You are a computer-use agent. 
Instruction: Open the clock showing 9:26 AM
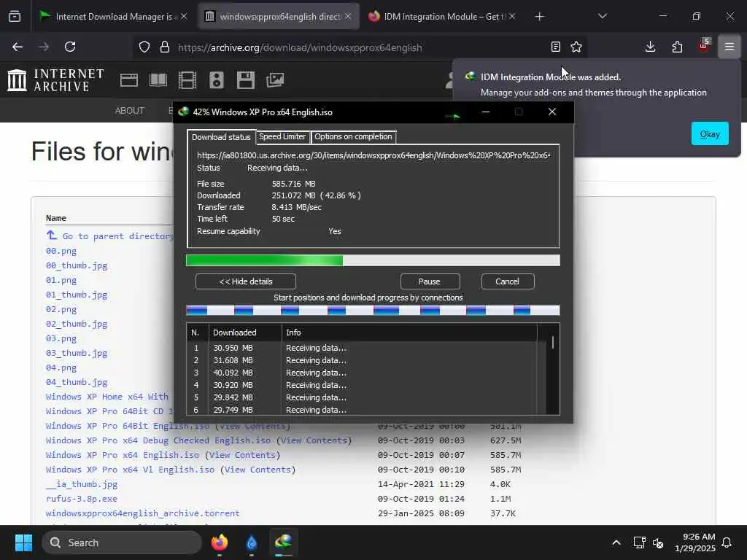click(x=694, y=542)
